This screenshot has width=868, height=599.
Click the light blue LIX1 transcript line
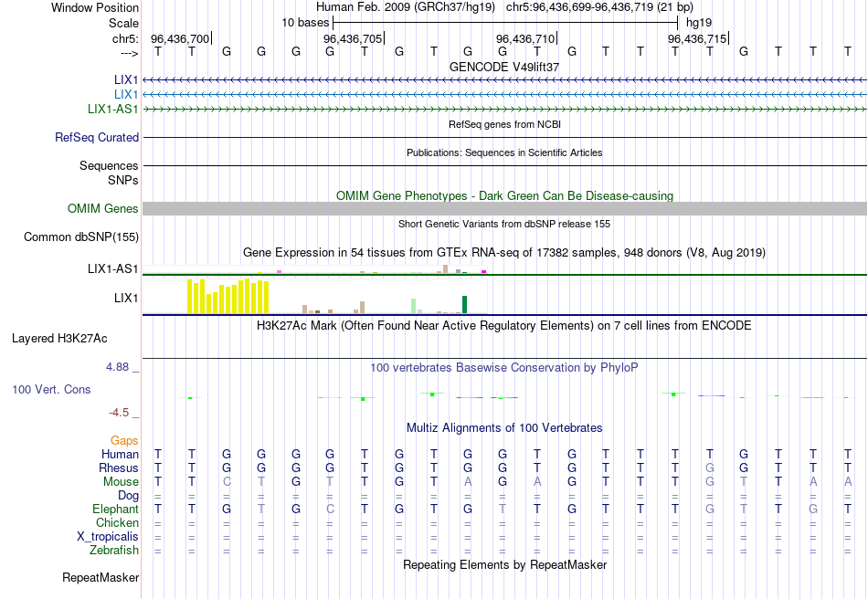point(505,95)
